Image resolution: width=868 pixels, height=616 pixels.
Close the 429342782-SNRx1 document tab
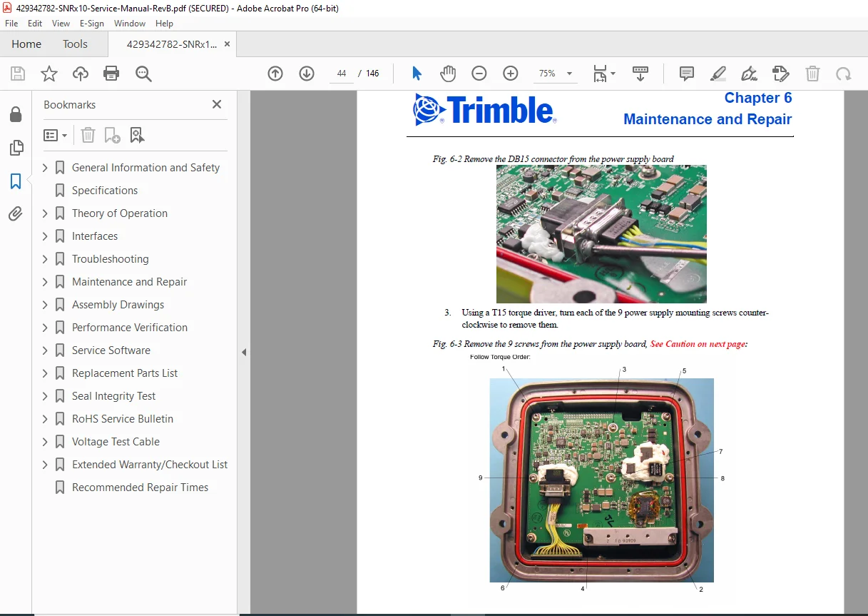point(227,44)
